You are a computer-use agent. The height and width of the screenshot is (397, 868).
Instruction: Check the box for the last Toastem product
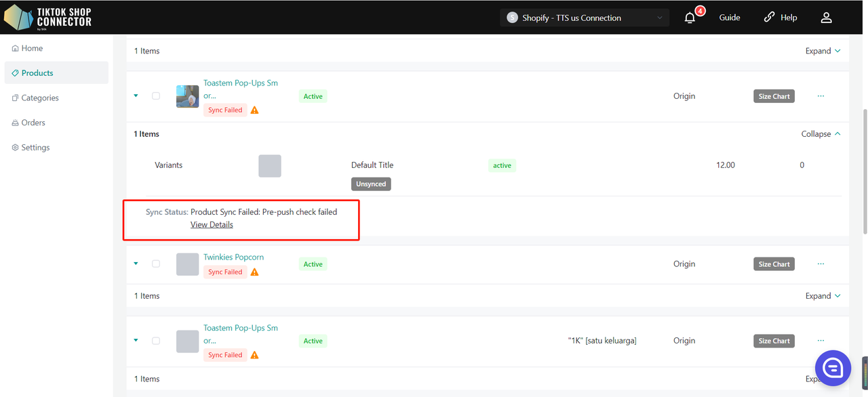coord(156,341)
